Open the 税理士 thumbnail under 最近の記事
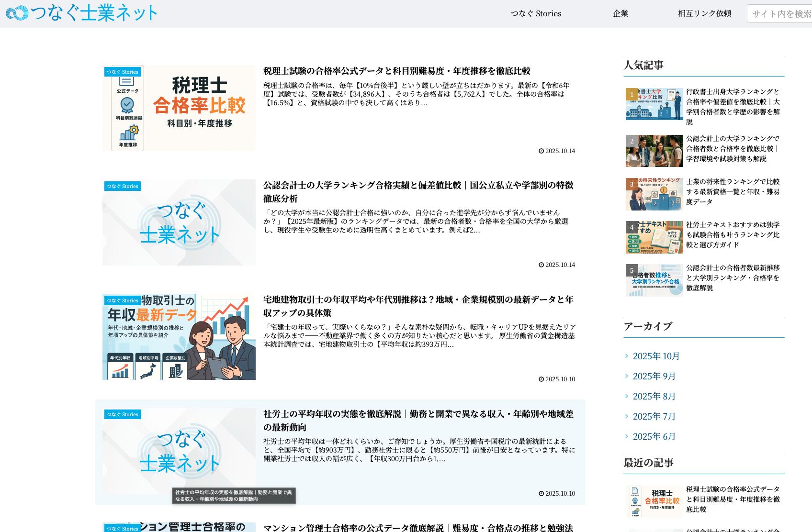This screenshot has width=812, height=532. click(x=654, y=501)
